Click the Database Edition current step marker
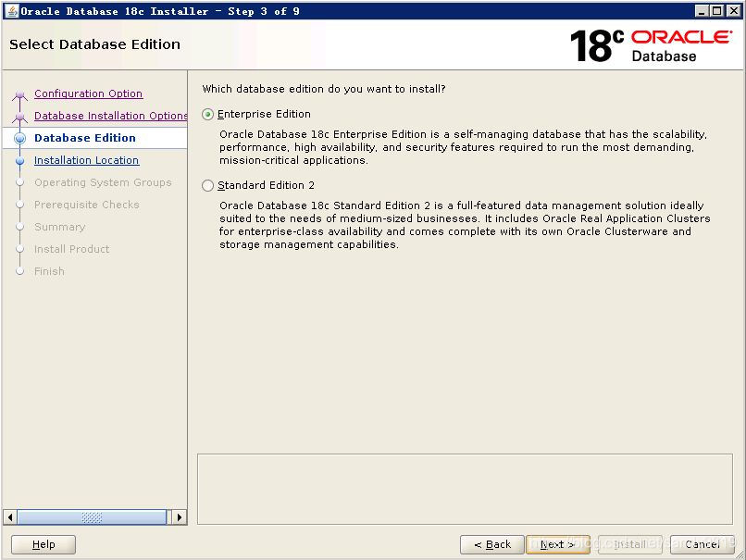Screen dimensions: 746x560 tap(20, 139)
